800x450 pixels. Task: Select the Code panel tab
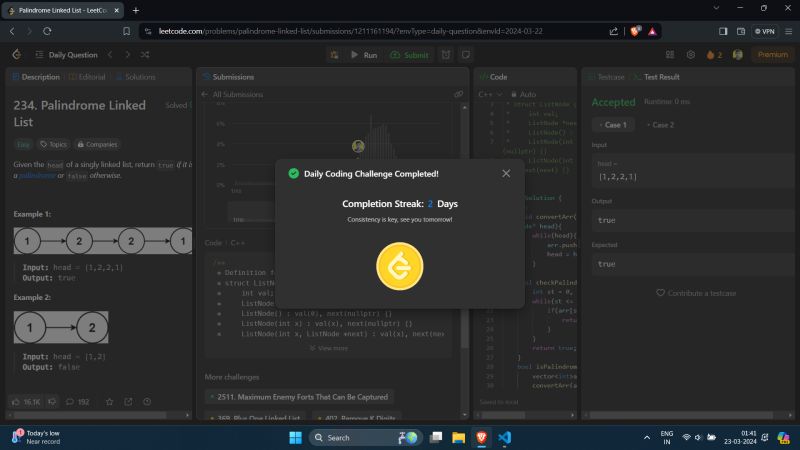pyautogui.click(x=493, y=77)
